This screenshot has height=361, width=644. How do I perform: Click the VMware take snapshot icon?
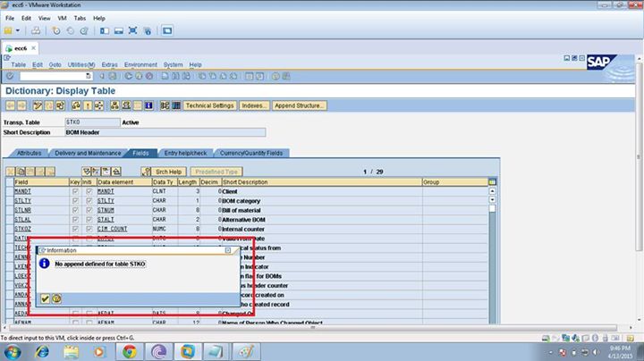[56, 30]
